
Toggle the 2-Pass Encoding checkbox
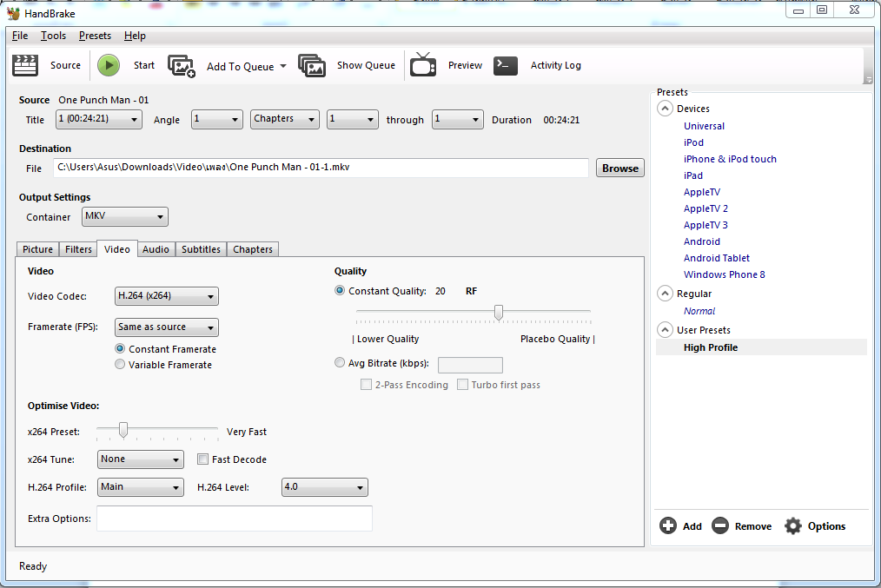(366, 385)
